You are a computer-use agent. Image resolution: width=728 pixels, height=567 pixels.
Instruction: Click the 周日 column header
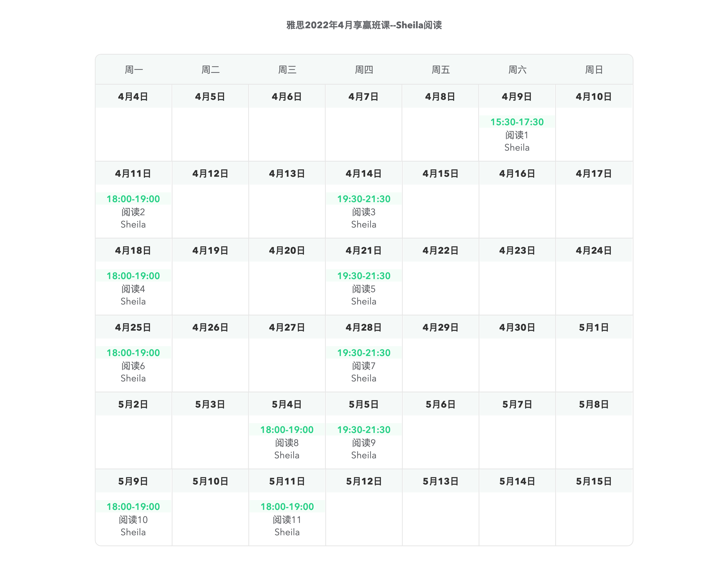pyautogui.click(x=594, y=70)
